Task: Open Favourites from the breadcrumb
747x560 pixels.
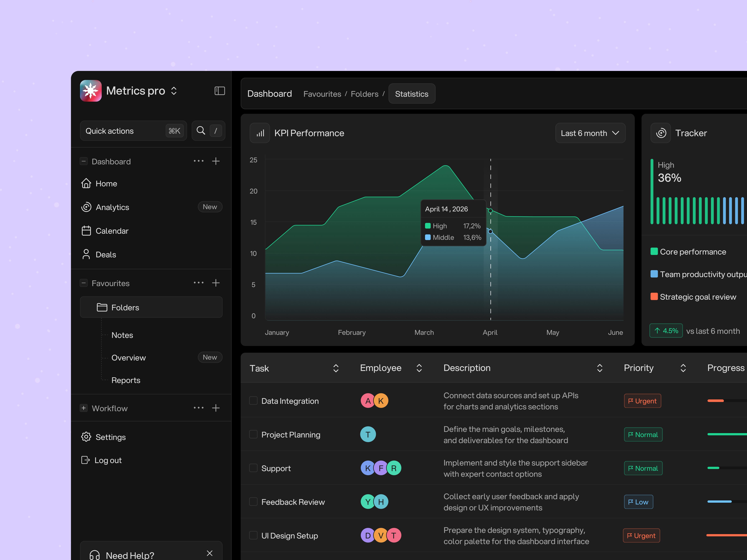Action: coord(322,93)
